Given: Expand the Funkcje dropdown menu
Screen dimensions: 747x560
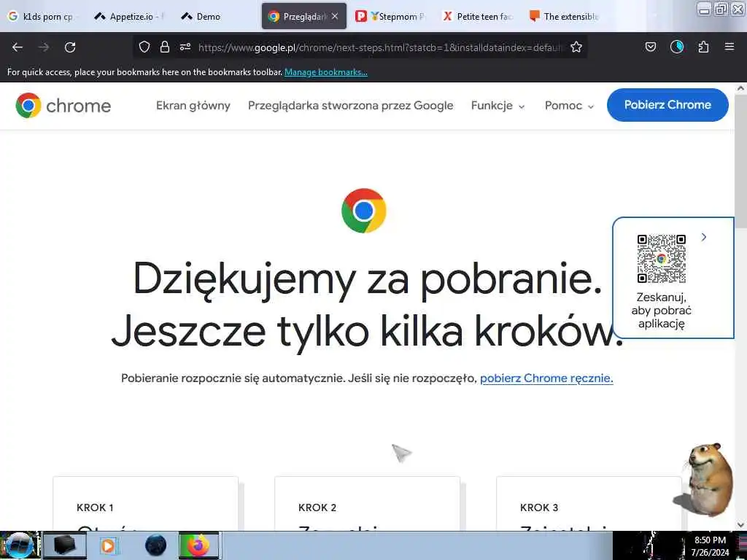Looking at the screenshot, I should (498, 105).
